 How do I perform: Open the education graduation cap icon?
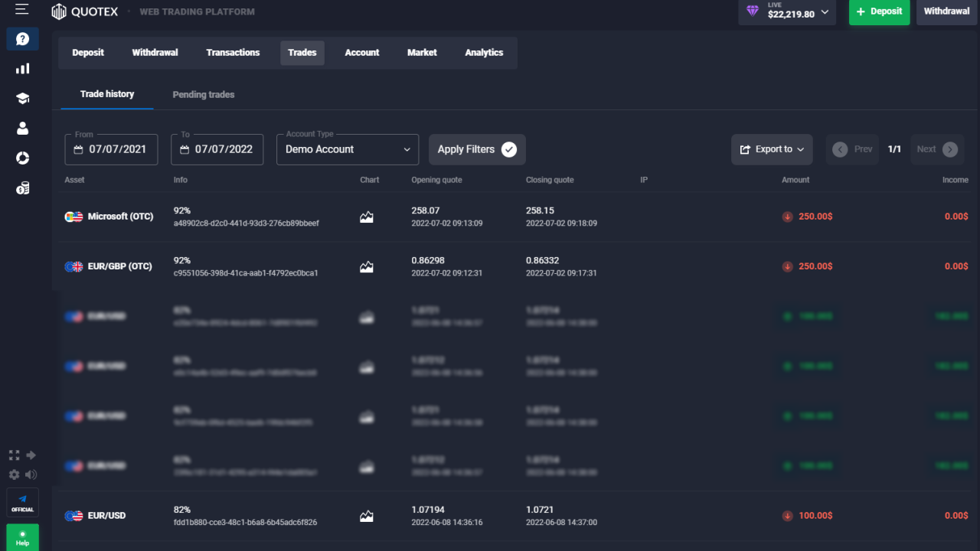pyautogui.click(x=22, y=98)
